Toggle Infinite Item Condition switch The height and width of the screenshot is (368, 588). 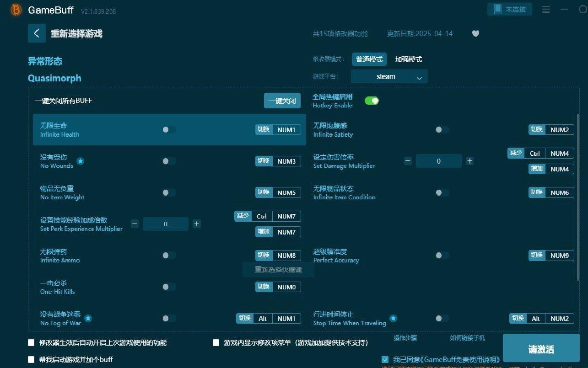tap(442, 192)
